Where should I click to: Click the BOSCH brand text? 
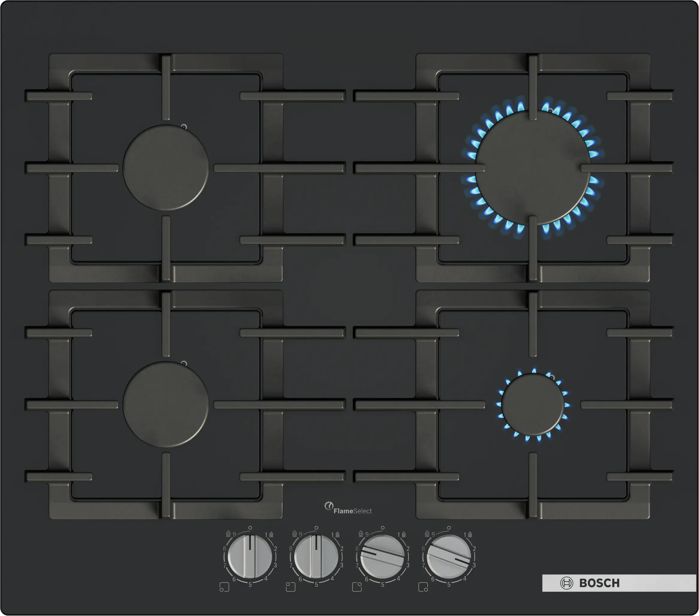pos(599,583)
